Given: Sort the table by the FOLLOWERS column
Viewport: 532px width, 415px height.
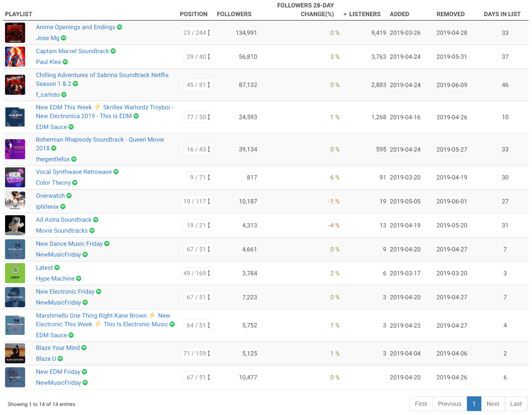Looking at the screenshot, I should click(x=234, y=14).
